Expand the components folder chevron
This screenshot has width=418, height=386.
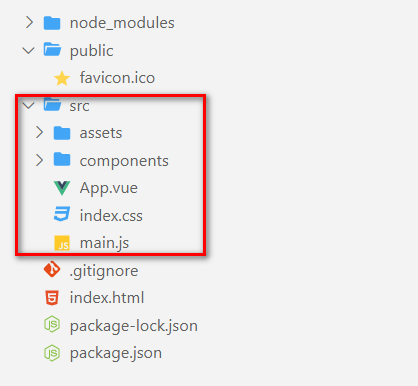[40, 160]
